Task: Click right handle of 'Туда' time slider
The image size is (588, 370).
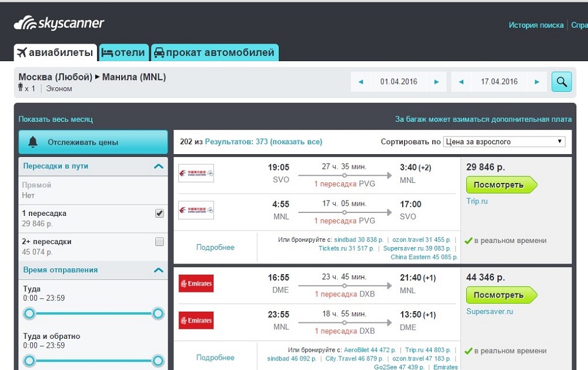Action: [x=158, y=314]
